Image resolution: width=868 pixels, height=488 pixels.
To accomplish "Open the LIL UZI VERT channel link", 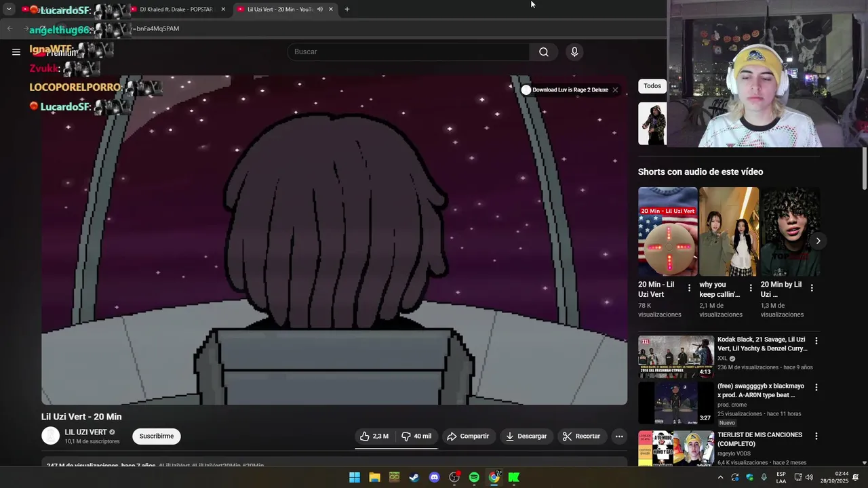I will pyautogui.click(x=86, y=432).
